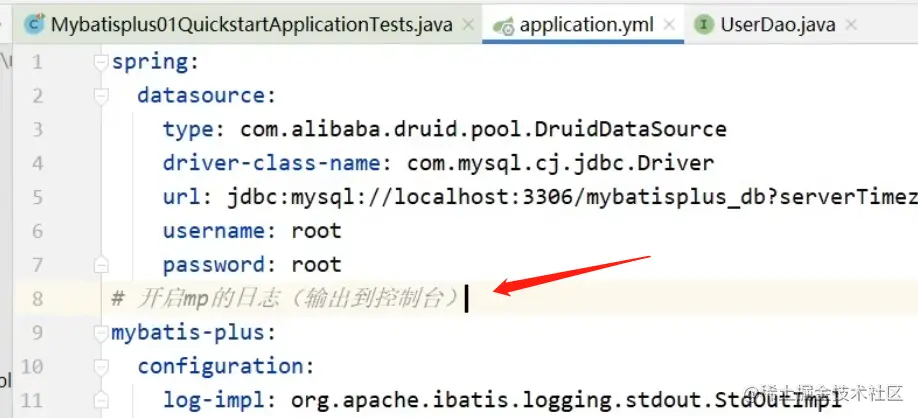
Task: Close the application.yml tab
Action: (x=669, y=25)
